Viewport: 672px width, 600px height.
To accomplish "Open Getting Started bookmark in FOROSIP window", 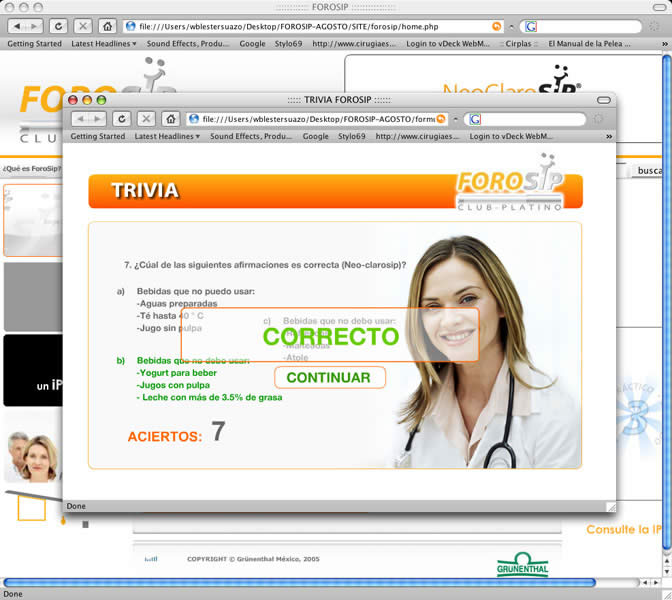I will pyautogui.click(x=34, y=44).
